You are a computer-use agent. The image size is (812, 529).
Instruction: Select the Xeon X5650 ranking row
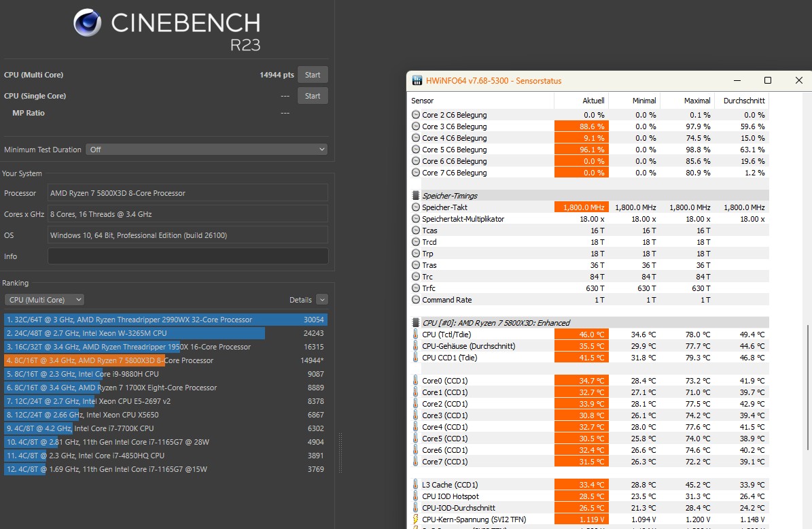click(x=166, y=415)
